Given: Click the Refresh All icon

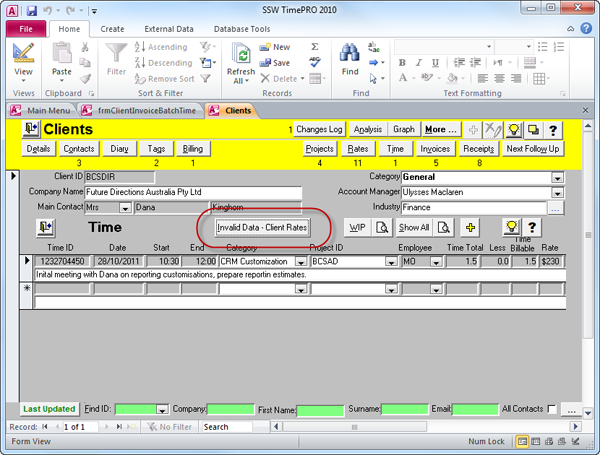Looking at the screenshot, I should click(x=240, y=55).
